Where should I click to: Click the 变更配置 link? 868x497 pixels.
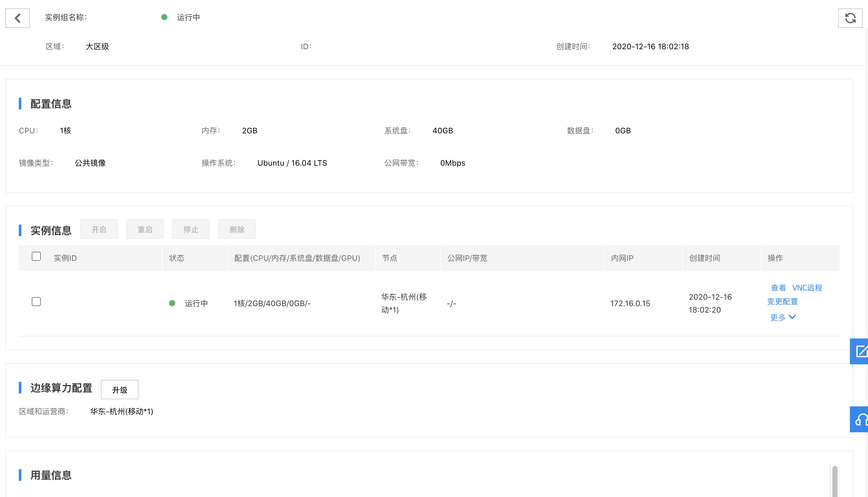(x=782, y=302)
